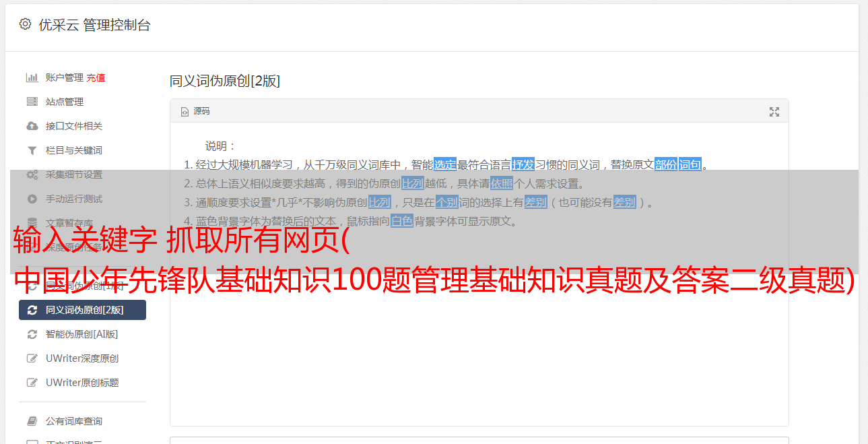Click the 栏目与关键词 filter icon
Screen dimensions: 868x444
pos(32,150)
